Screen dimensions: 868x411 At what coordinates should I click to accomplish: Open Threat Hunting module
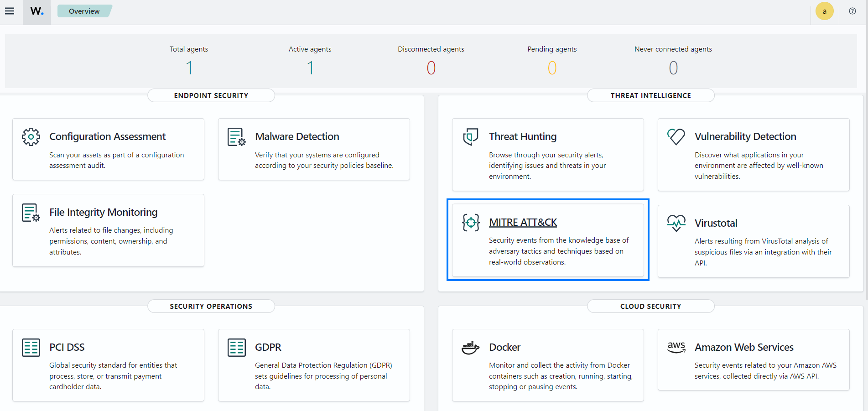click(523, 136)
